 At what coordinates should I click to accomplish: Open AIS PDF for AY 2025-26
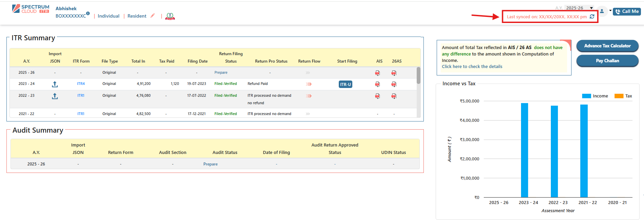coord(377,73)
